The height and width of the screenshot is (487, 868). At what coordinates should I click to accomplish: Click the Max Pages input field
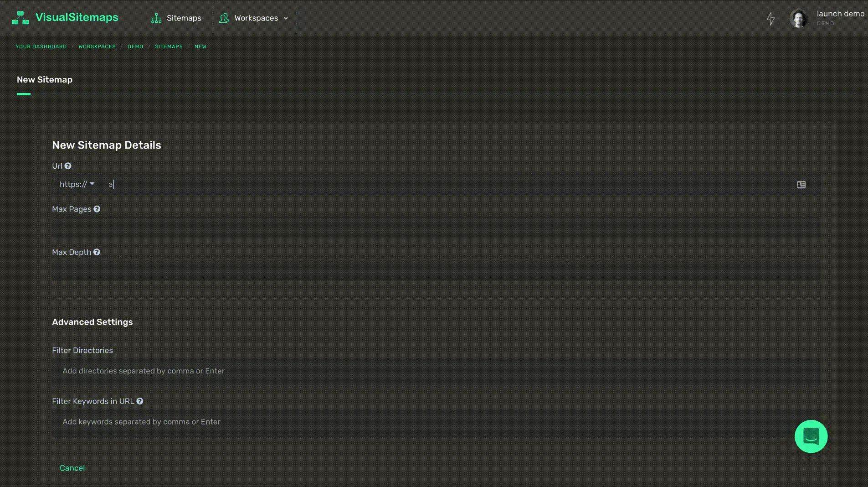coord(436,227)
